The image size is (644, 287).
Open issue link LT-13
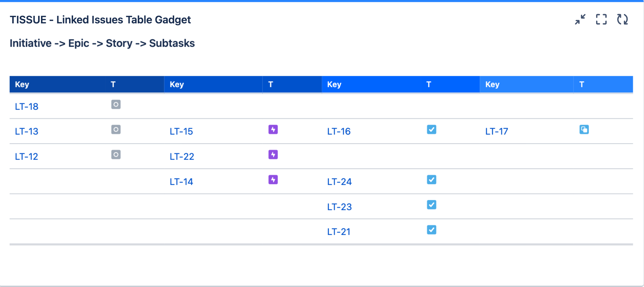coord(27,131)
